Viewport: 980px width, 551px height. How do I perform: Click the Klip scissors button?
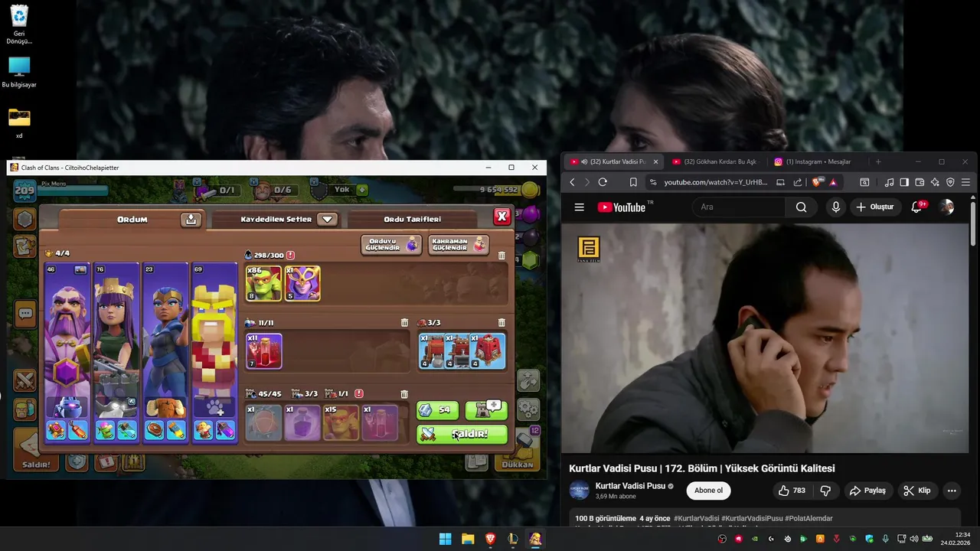click(917, 491)
